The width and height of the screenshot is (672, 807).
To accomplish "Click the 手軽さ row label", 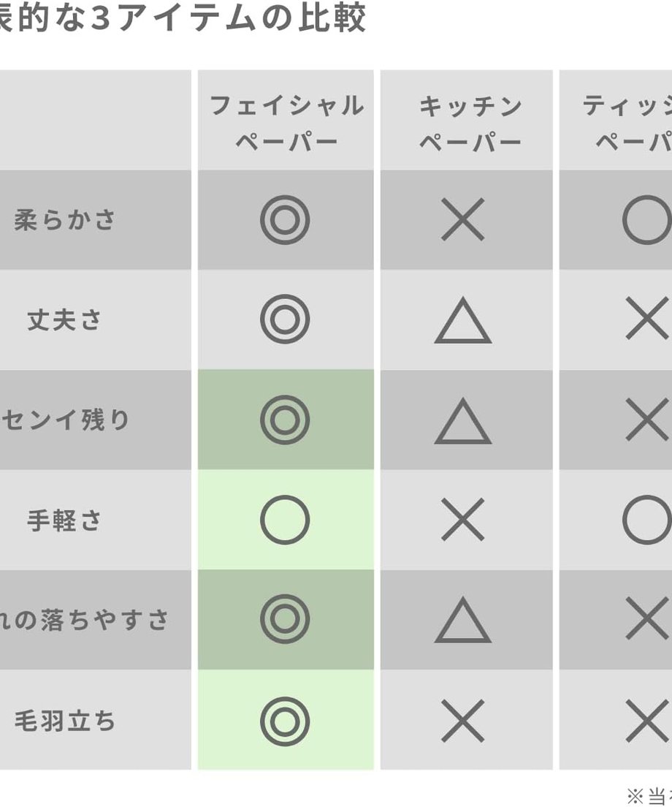I will 65,520.
